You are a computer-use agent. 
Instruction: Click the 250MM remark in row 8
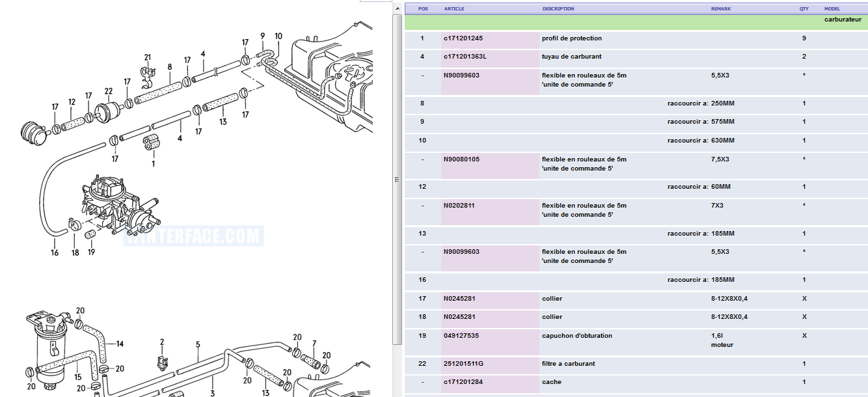tap(723, 103)
